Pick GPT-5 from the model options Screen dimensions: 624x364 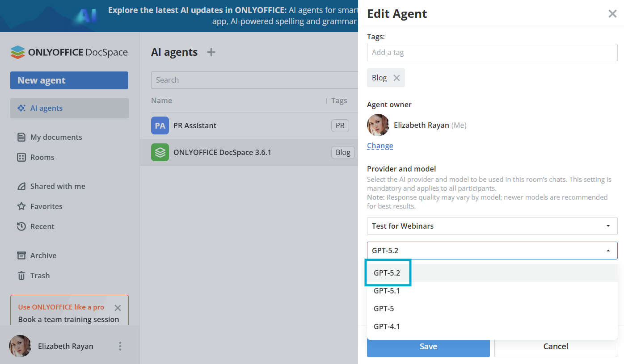384,309
